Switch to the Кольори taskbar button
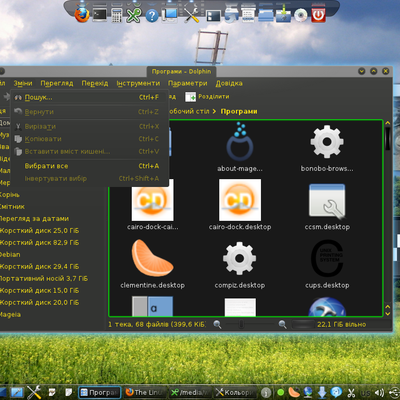 pos(235,393)
